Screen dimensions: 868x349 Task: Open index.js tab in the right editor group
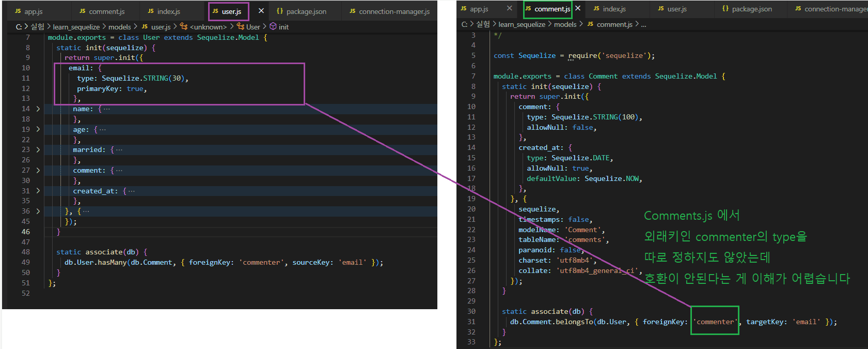609,9
